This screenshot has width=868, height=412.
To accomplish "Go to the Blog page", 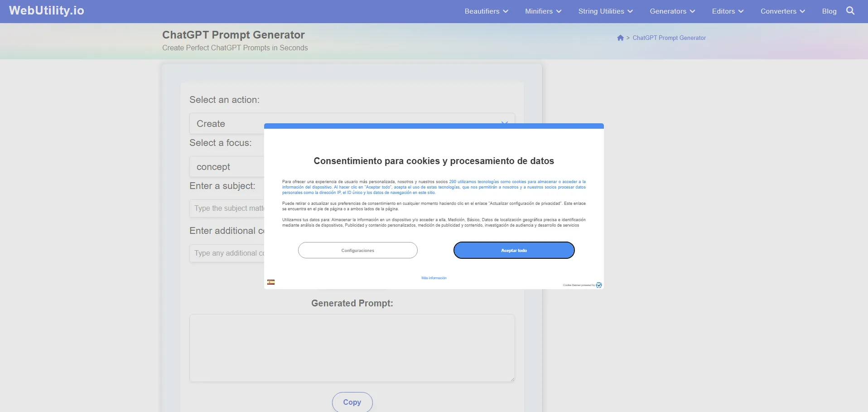I will (829, 11).
